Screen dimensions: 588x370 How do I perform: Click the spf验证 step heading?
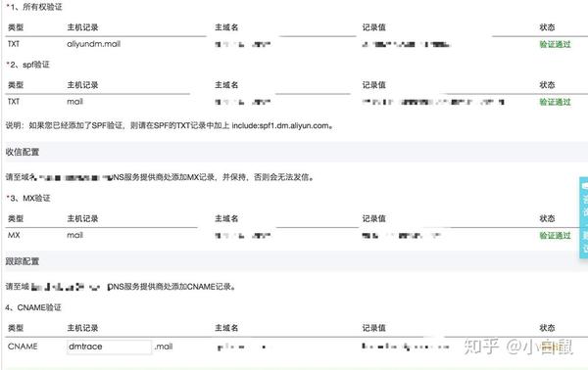pyautogui.click(x=28, y=65)
